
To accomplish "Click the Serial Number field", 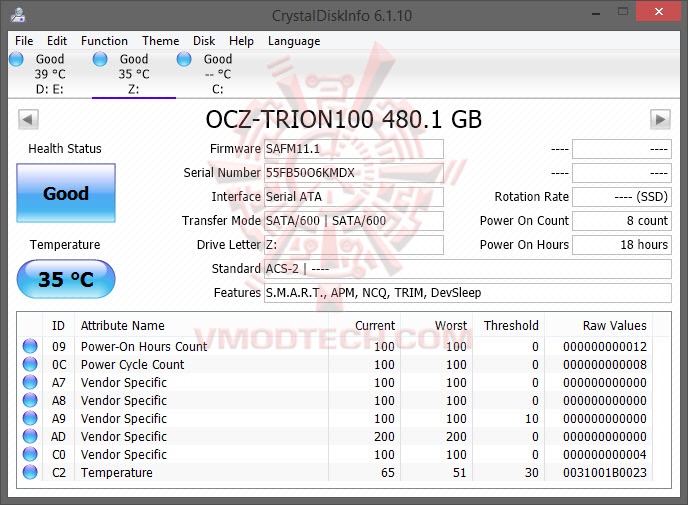I will (x=354, y=173).
